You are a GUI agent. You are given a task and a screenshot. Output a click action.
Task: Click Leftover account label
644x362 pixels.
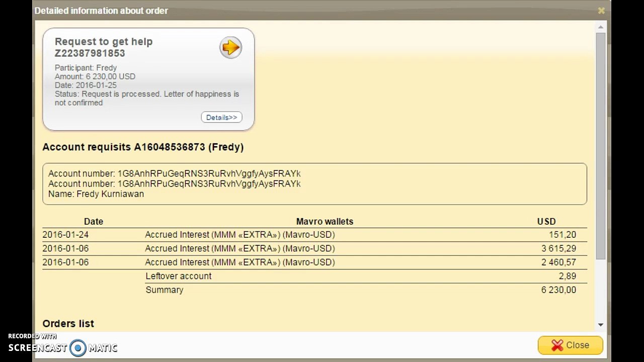pos(179,276)
